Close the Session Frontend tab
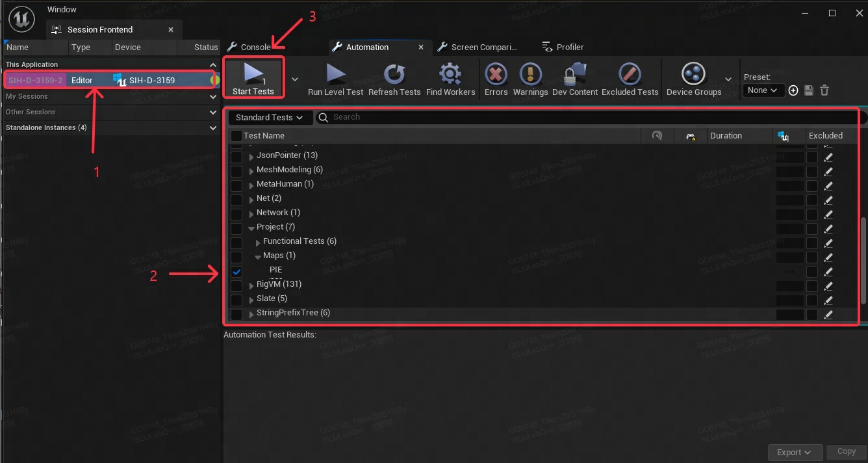The height and width of the screenshot is (463, 868). click(x=171, y=29)
